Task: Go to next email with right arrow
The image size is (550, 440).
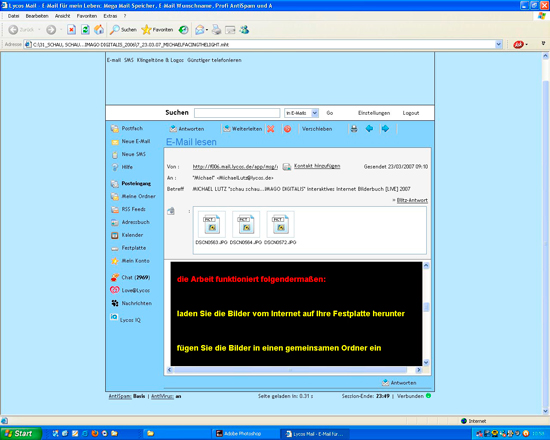Action: click(385, 129)
